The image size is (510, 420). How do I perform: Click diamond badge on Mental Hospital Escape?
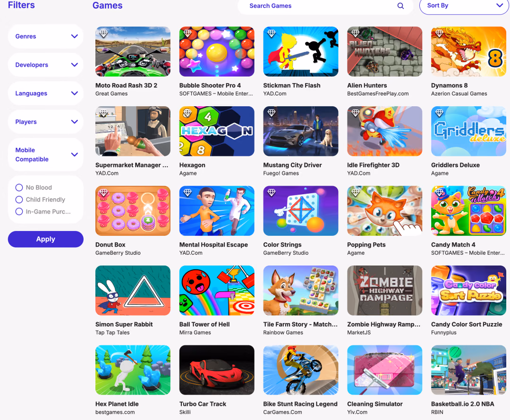(x=187, y=193)
